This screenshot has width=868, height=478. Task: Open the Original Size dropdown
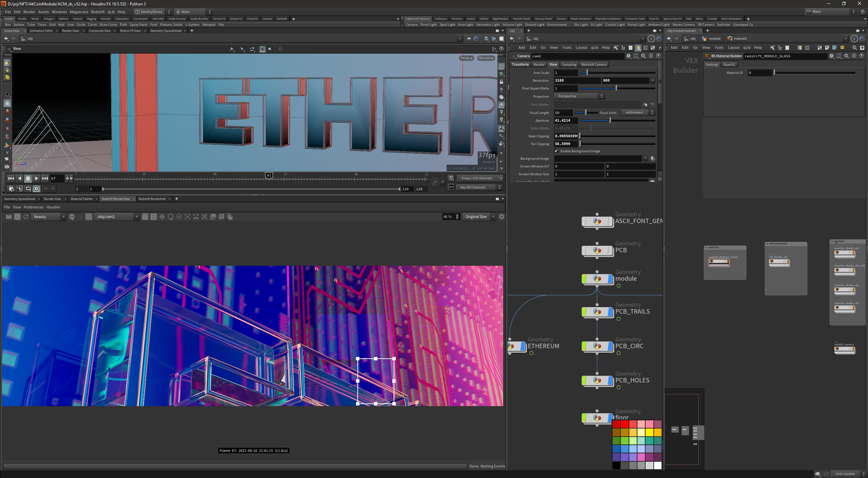pyautogui.click(x=479, y=217)
